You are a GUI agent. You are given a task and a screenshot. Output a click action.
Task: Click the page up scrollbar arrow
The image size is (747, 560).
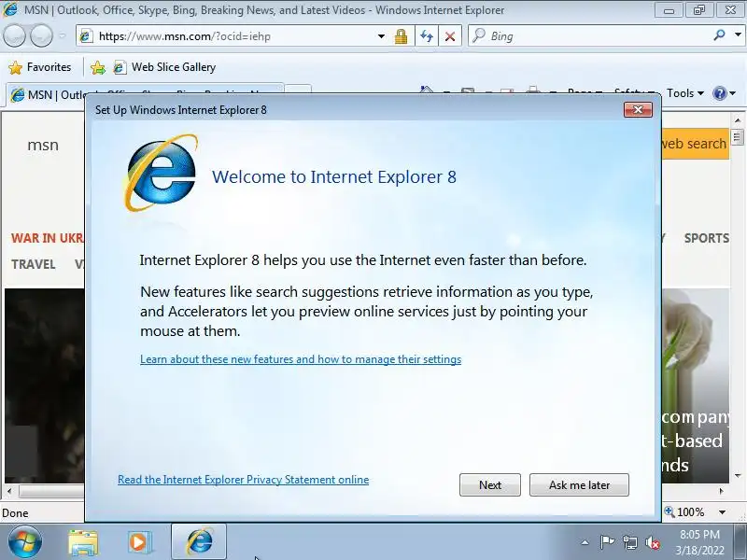(x=738, y=120)
